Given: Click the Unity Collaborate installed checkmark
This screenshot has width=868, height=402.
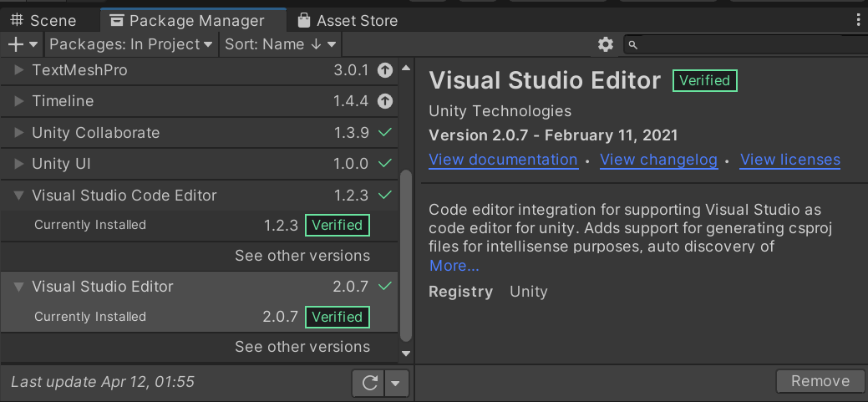Looking at the screenshot, I should (384, 133).
